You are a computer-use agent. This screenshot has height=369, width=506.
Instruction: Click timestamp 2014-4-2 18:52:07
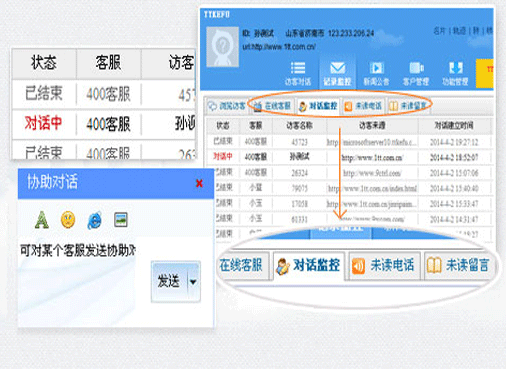coord(454,157)
